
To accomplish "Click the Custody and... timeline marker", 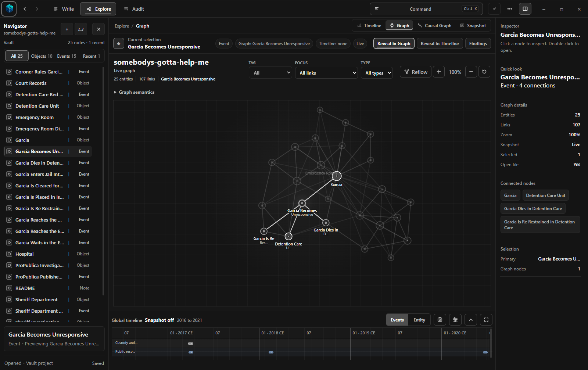I will [x=191, y=344].
